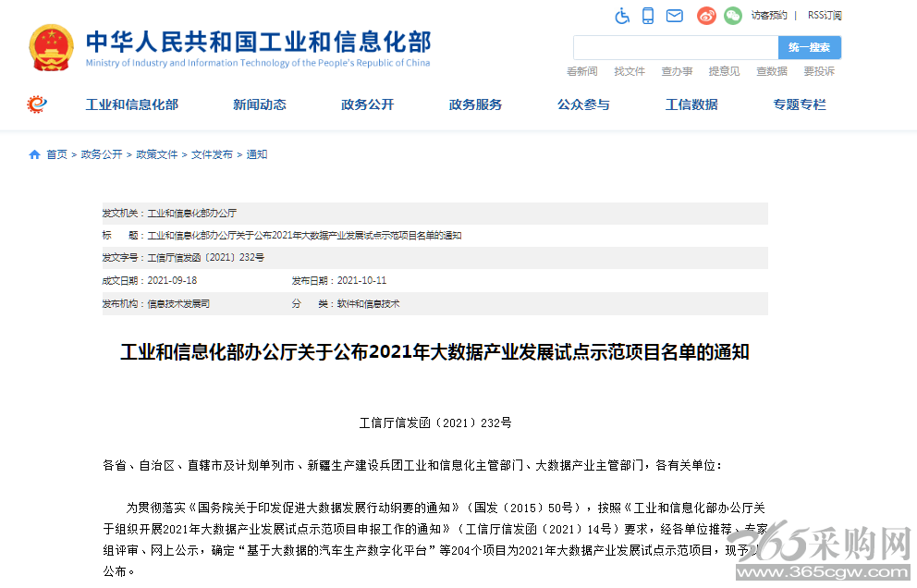Click the RSS订阅 link
Image resolution: width=917 pixels, height=588 pixels.
pyautogui.click(x=825, y=16)
